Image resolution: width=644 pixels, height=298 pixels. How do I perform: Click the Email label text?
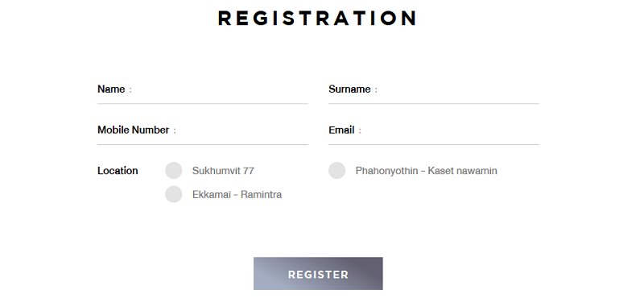coord(341,130)
